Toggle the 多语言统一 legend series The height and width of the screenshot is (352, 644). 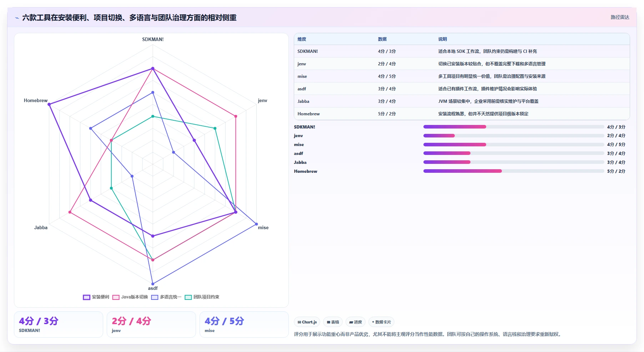166,297
